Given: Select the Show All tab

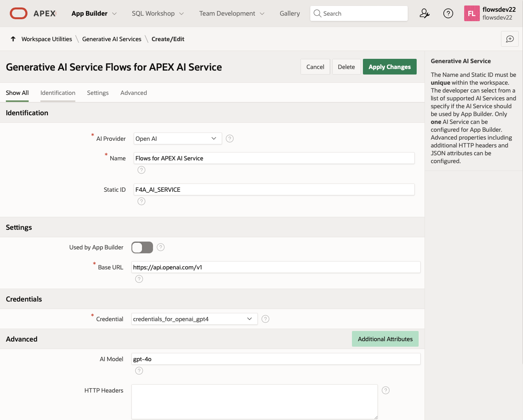Looking at the screenshot, I should pyautogui.click(x=17, y=93).
